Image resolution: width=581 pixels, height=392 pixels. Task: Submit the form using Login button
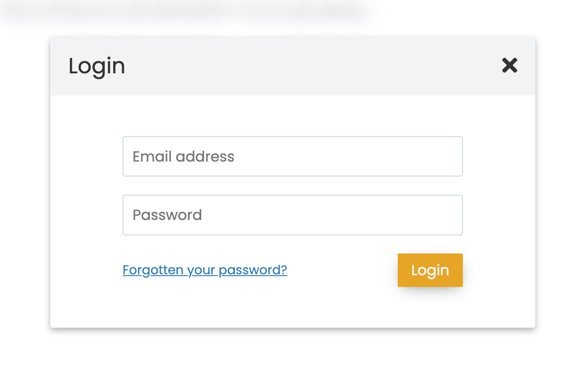pos(430,270)
